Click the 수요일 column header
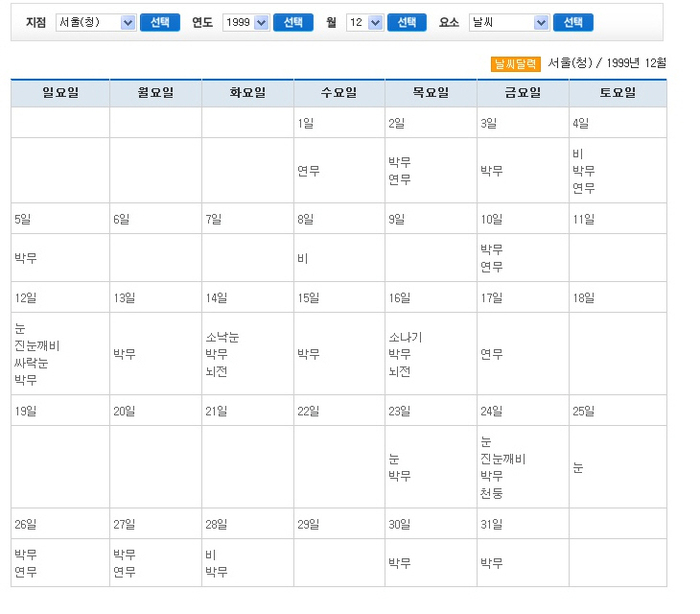The width and height of the screenshot is (700, 614). (x=339, y=93)
